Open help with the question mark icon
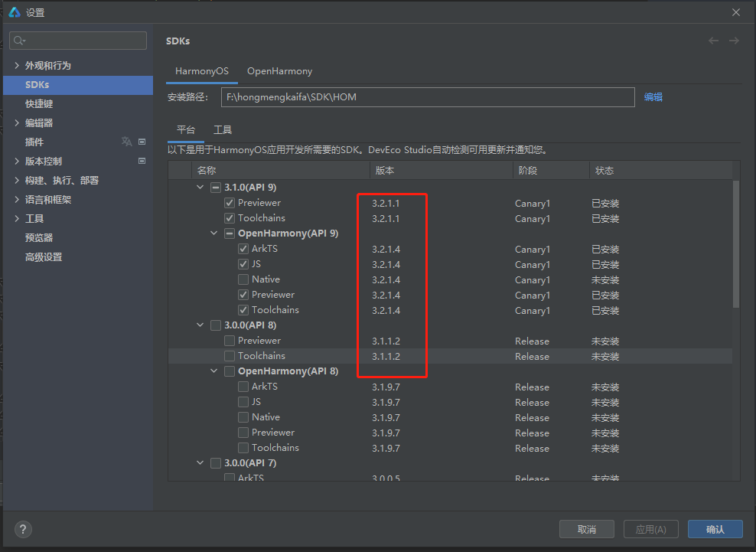This screenshot has width=756, height=552. click(23, 529)
